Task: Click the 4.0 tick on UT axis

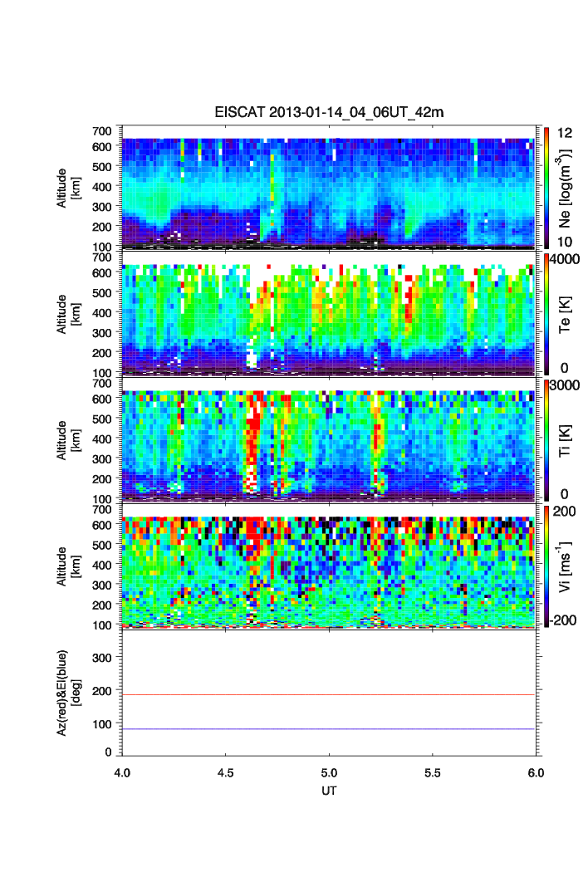Action: click(122, 773)
